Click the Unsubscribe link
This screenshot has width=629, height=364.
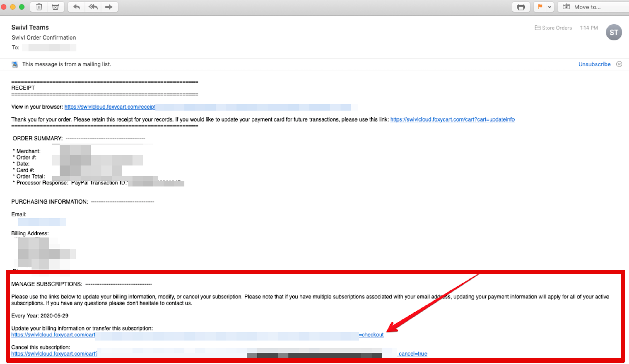click(594, 64)
